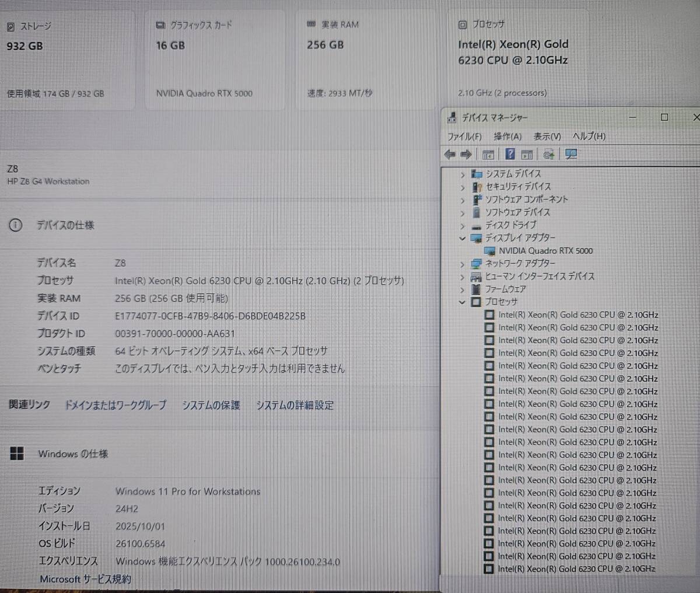This screenshot has width=700, height=593.
Task: Scan for hardware changes via monitor toolbar icon
Action: [571, 154]
